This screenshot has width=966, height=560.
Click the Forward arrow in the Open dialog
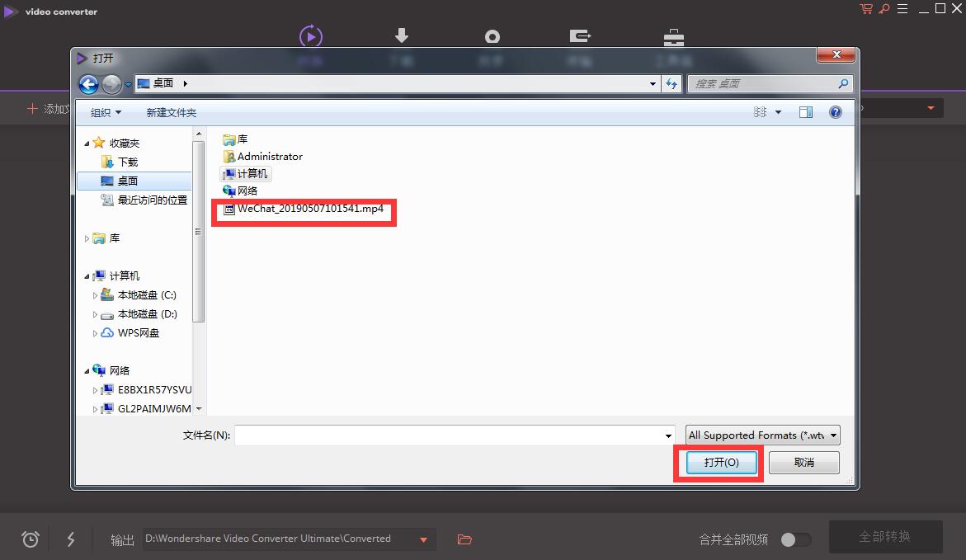pyautogui.click(x=111, y=84)
